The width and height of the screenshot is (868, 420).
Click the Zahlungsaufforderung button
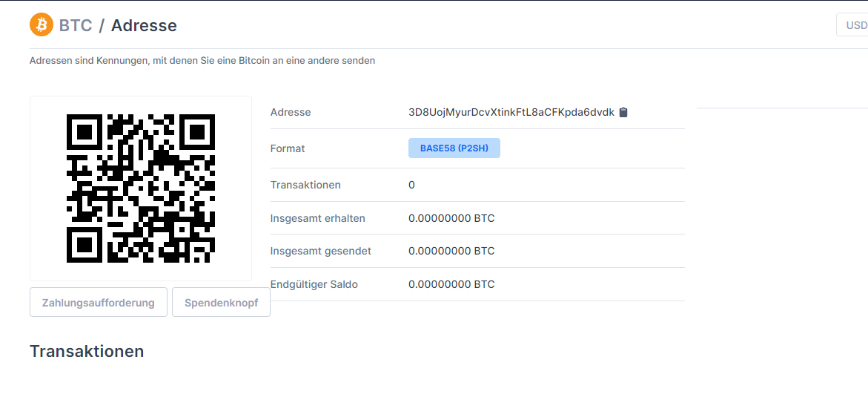pos(99,303)
